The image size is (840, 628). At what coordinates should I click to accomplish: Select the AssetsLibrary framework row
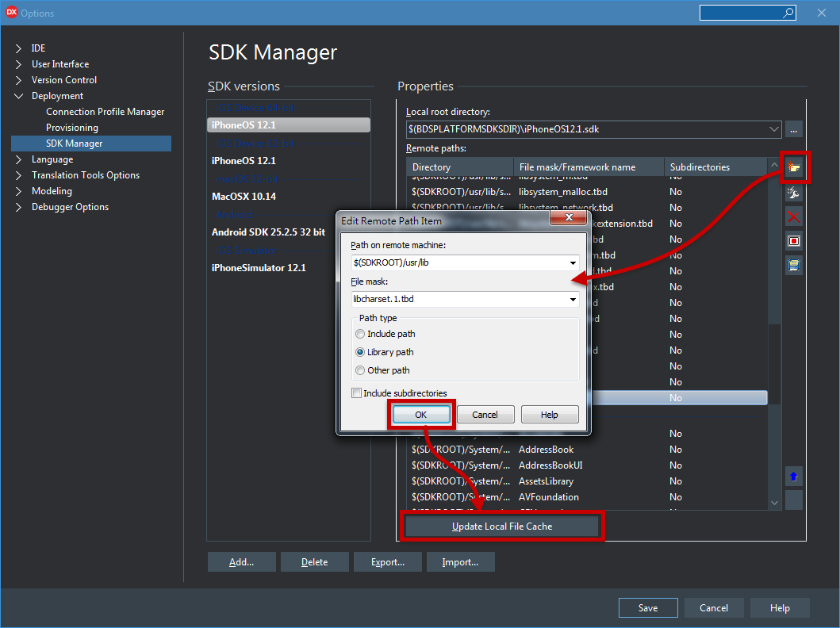(x=587, y=481)
